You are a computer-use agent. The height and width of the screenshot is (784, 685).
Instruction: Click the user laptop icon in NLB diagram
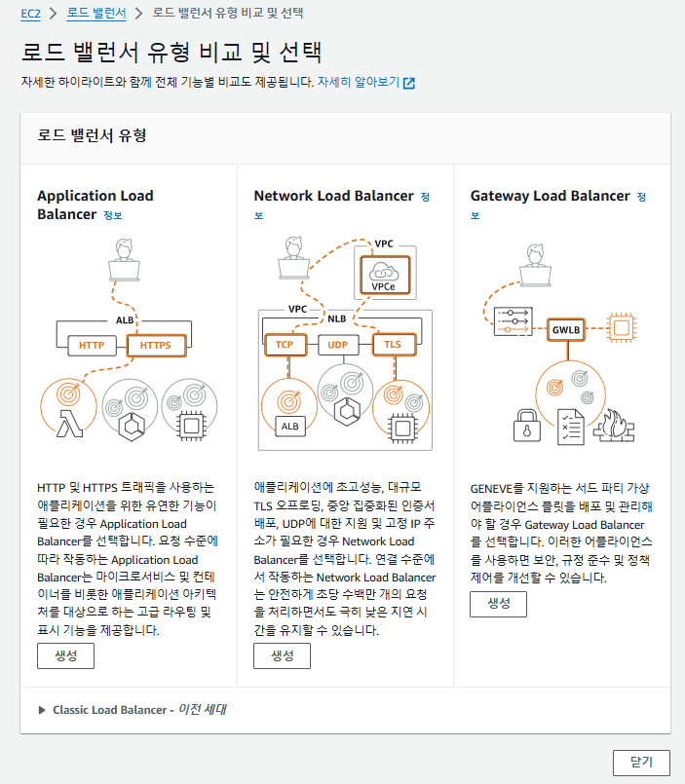click(x=293, y=258)
